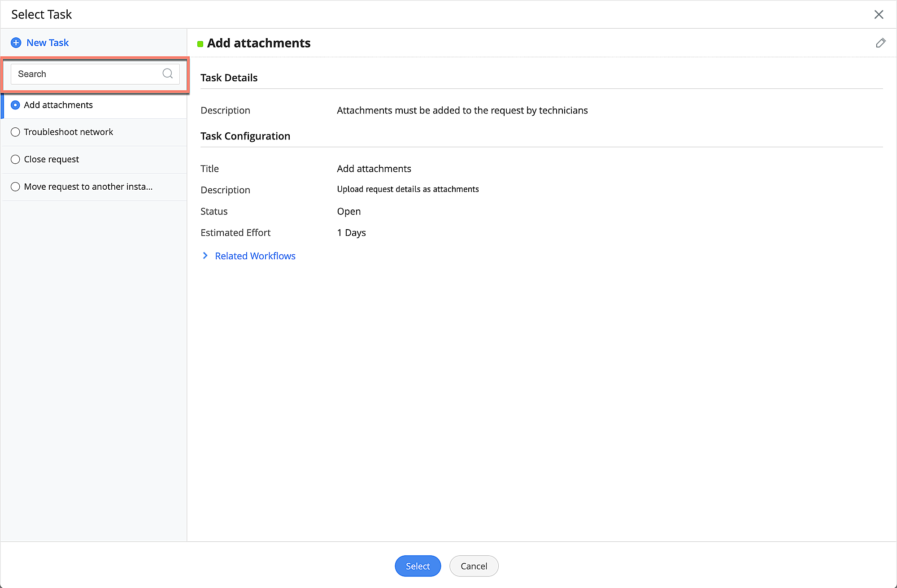
Task: Click the Related Workflows link text
Action: click(x=255, y=256)
